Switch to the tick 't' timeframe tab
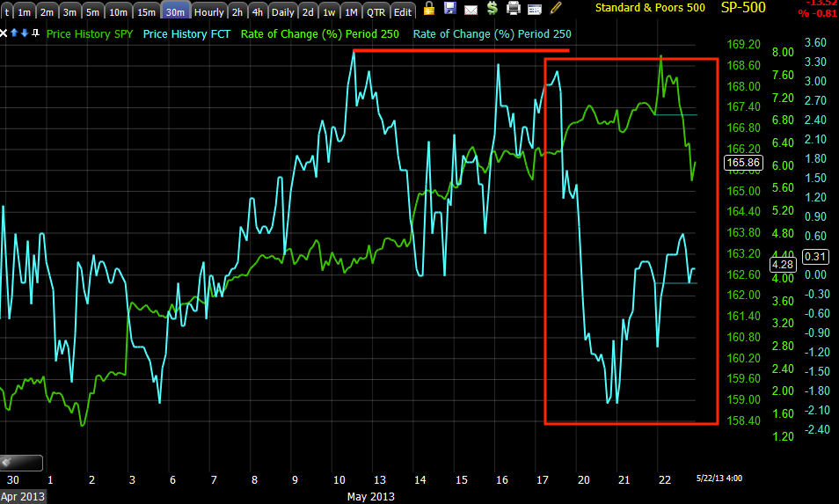 click(x=7, y=11)
